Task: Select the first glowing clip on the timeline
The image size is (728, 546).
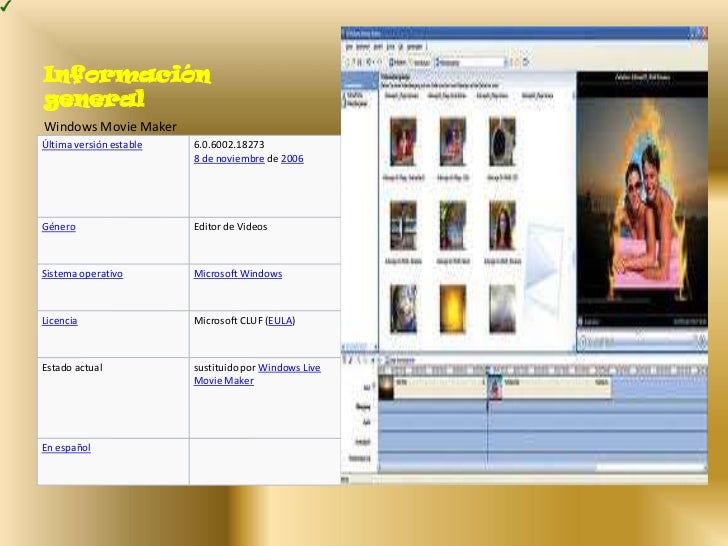Action: click(386, 388)
